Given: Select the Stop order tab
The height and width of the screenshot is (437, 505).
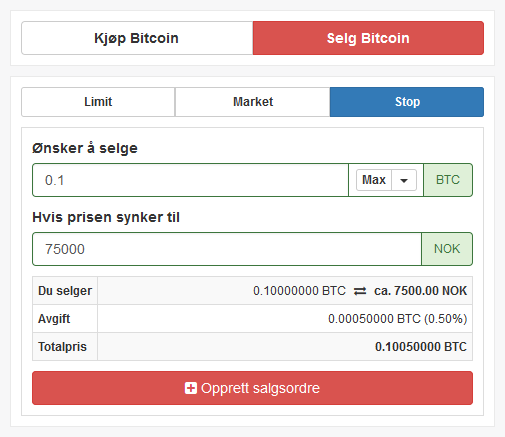Looking at the screenshot, I should (407, 102).
